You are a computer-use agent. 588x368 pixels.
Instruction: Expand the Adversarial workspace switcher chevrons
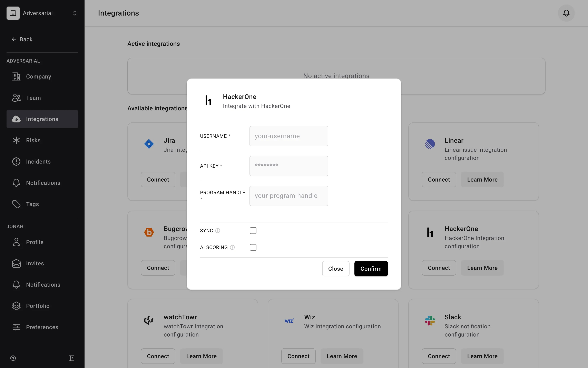tap(75, 13)
